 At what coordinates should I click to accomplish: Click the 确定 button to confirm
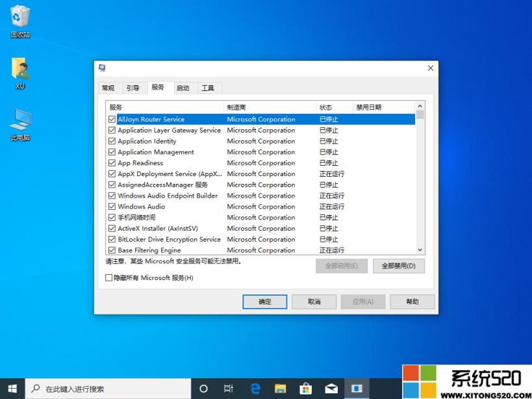(x=264, y=302)
